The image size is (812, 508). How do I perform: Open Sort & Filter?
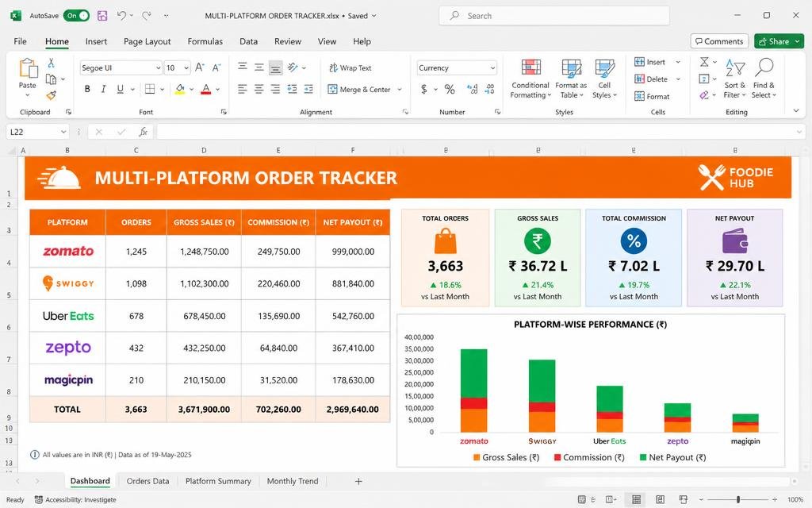tap(735, 79)
